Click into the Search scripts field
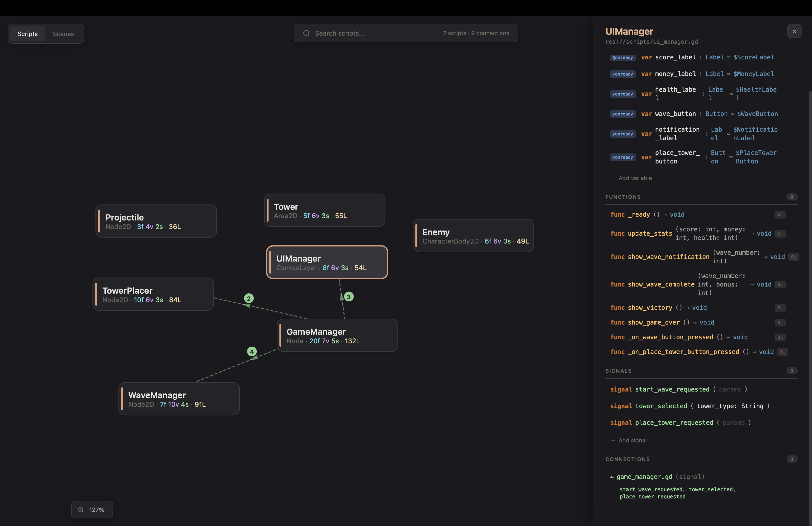The image size is (812, 526). (375, 33)
